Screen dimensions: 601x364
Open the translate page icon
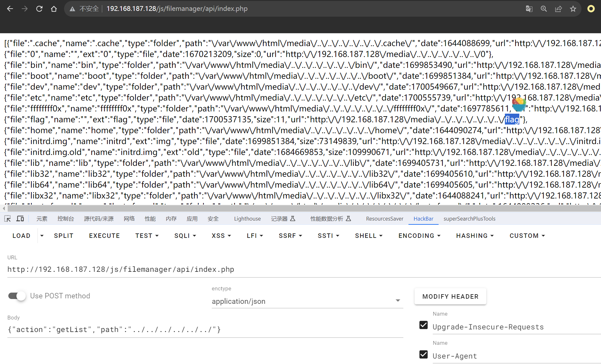point(529,9)
